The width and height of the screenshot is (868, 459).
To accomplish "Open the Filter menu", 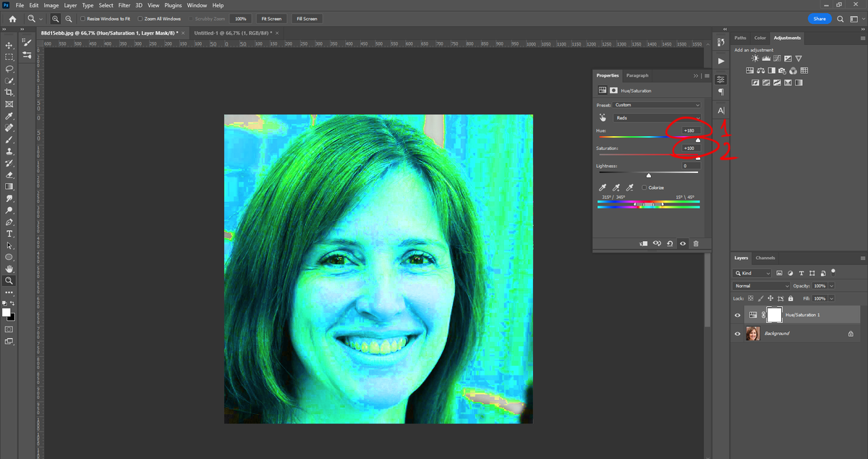I will pos(124,5).
